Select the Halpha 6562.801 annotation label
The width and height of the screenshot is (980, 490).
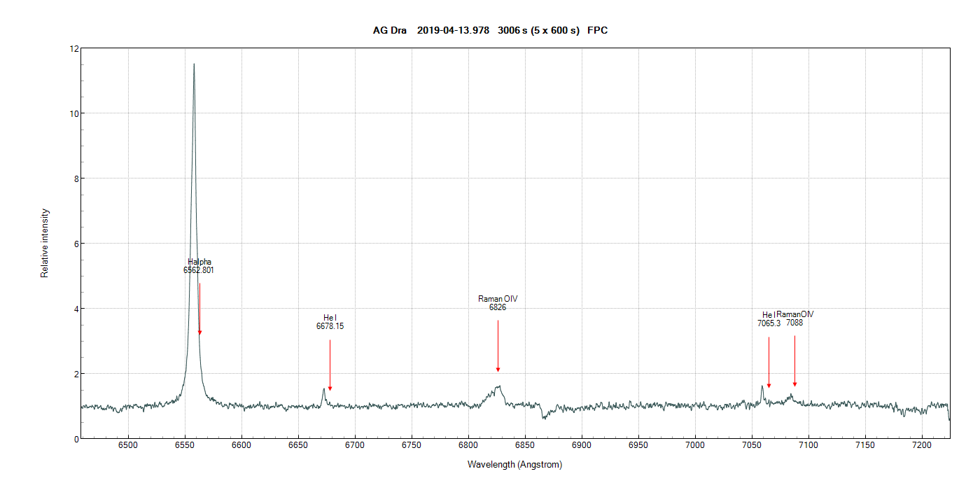(x=199, y=266)
